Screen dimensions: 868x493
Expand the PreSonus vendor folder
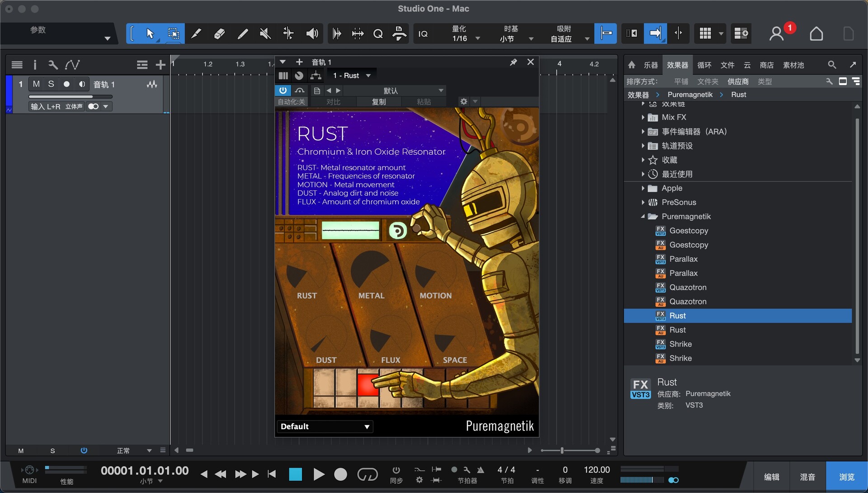(643, 202)
